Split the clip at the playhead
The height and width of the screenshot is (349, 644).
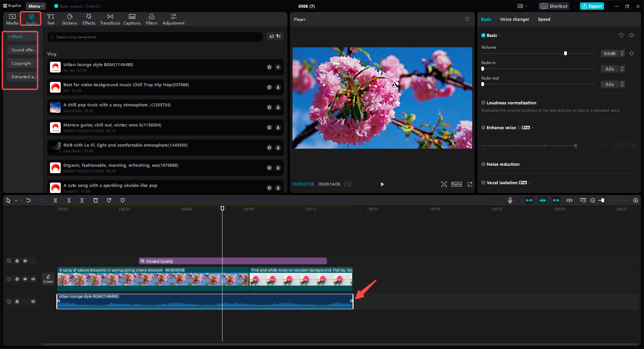[x=55, y=200]
